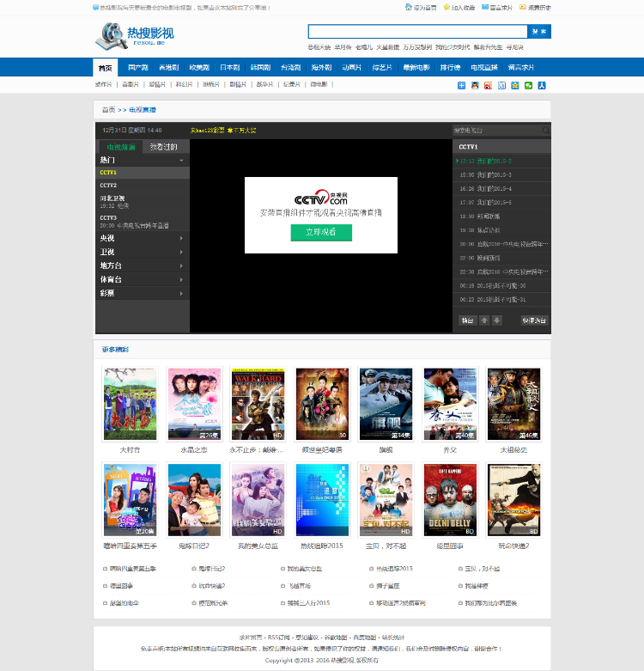Share via the QQ penguin icon
This screenshot has width=644, height=671.
tap(475, 86)
